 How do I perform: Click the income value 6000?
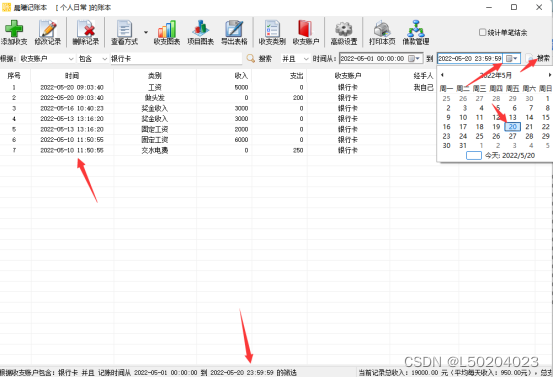click(x=241, y=140)
